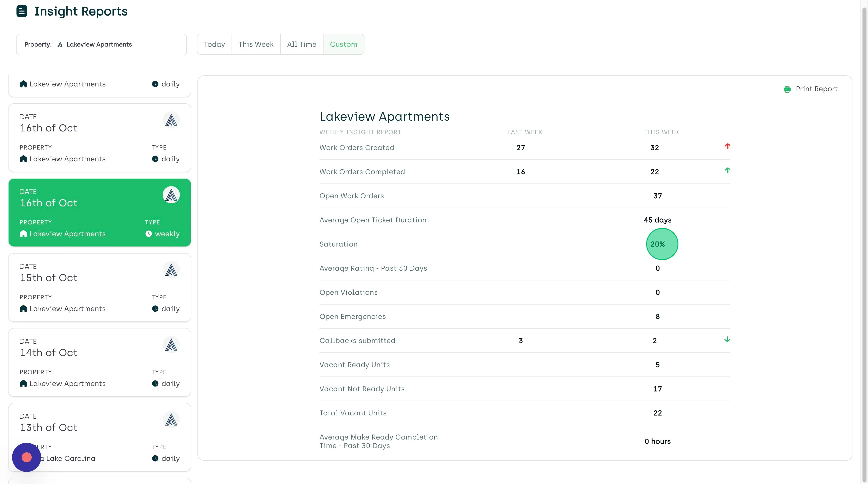Click the green down arrow for Callbacks submitted

pyautogui.click(x=727, y=340)
